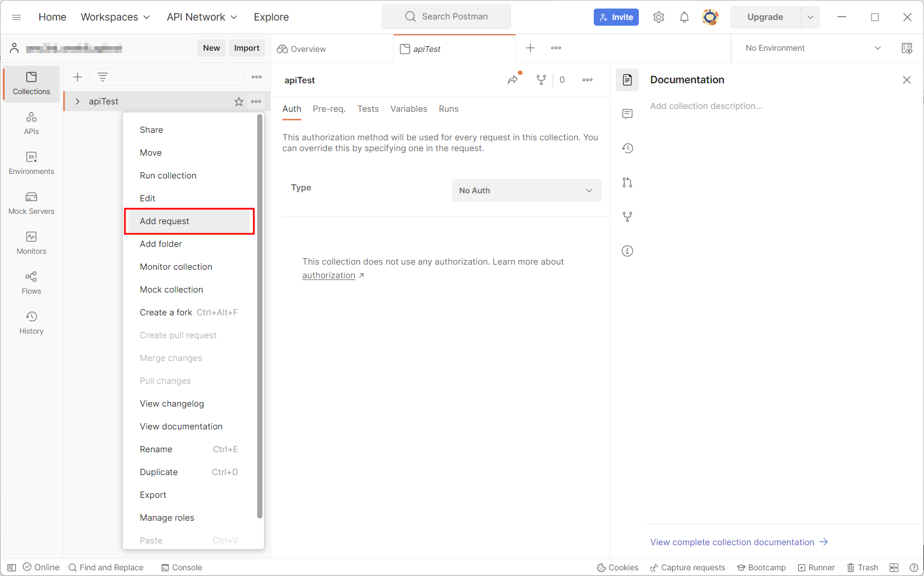Open the user avatar menu

point(710,17)
